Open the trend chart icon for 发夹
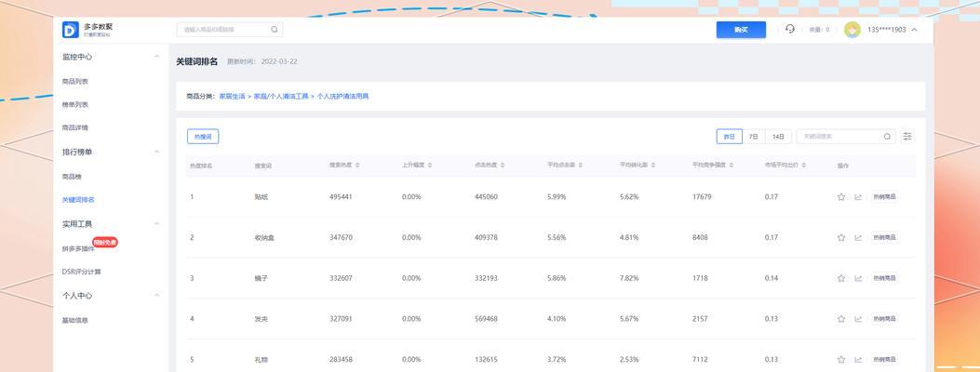The height and width of the screenshot is (372, 980). (x=858, y=319)
